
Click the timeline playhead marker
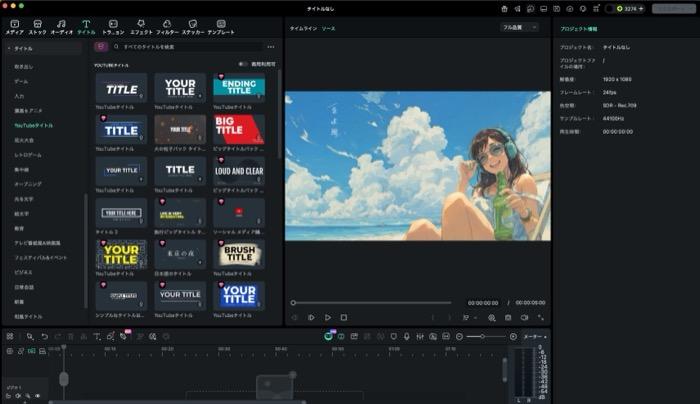point(64,347)
